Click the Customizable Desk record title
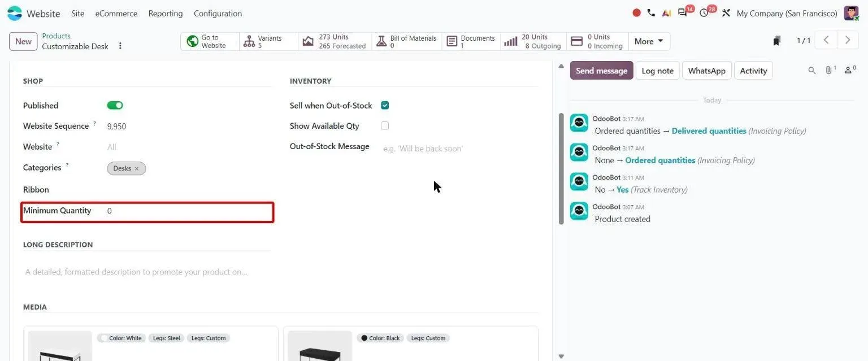Image resolution: width=868 pixels, height=361 pixels. pos(75,46)
